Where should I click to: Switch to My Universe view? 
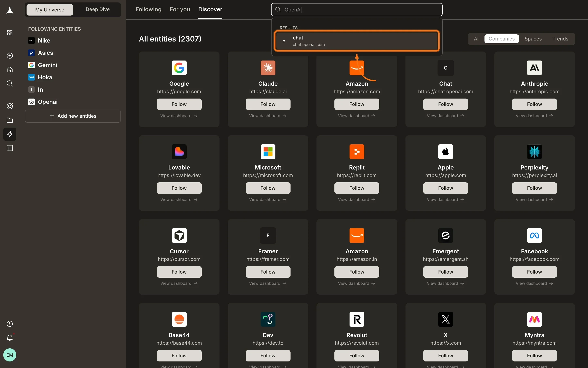tap(50, 10)
